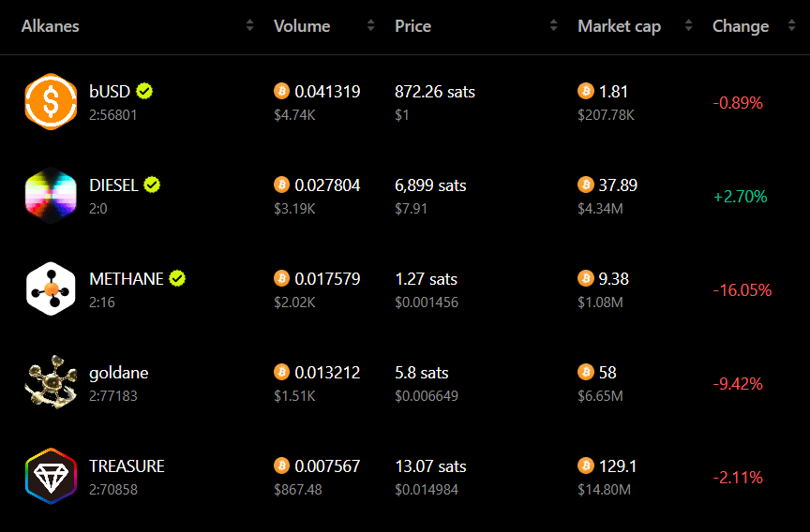Click the $207.78K market cap value
The height and width of the screenshot is (532, 810).
click(606, 114)
